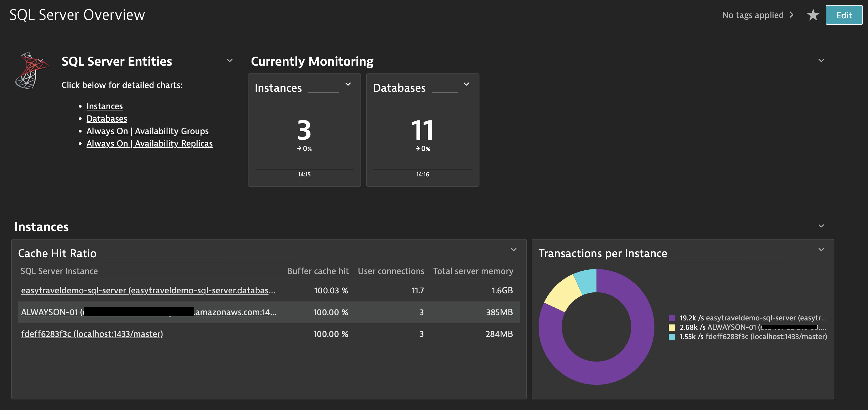The image size is (868, 410).
Task: Click the Buffer cache hit column header
Action: pos(318,271)
